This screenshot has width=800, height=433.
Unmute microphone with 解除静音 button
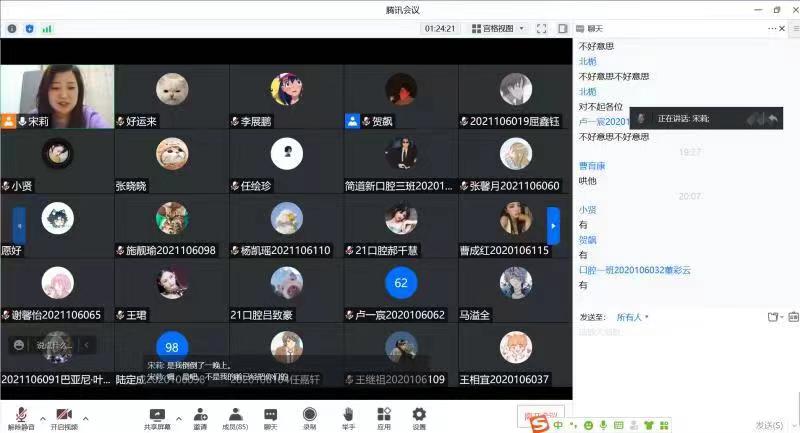tap(21, 416)
